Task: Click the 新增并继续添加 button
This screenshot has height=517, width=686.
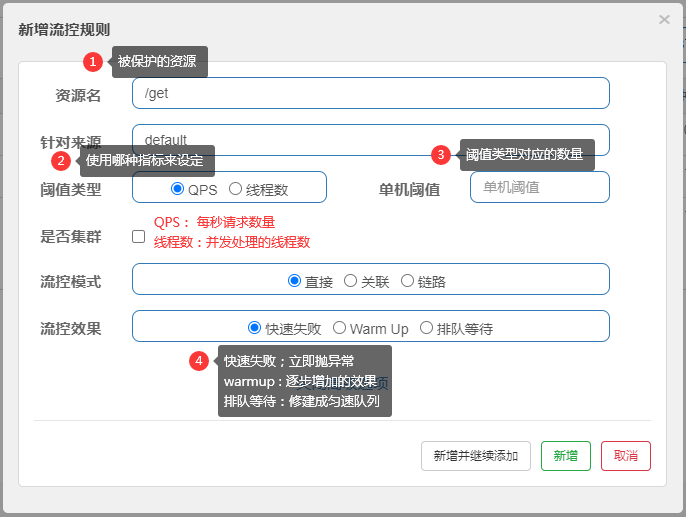Action: [x=476, y=456]
